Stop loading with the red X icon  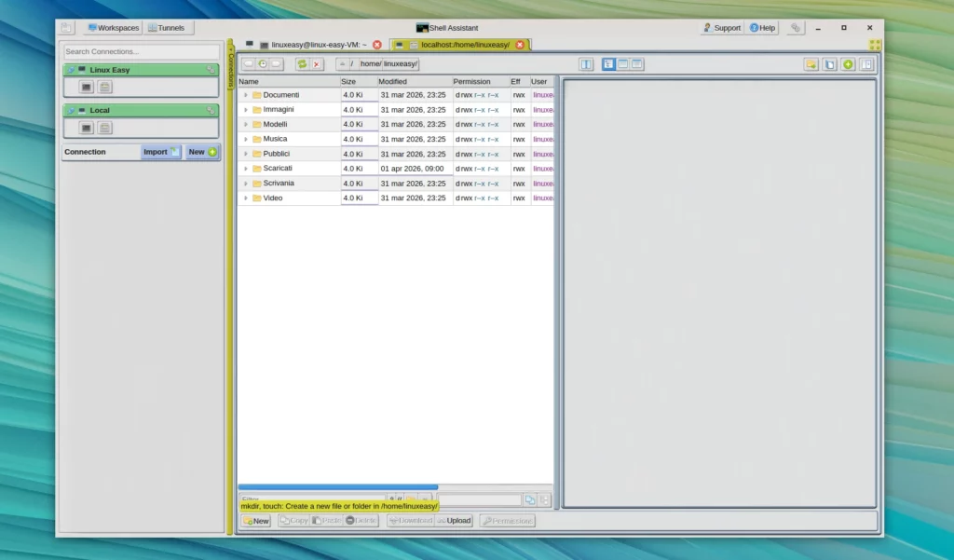click(317, 64)
